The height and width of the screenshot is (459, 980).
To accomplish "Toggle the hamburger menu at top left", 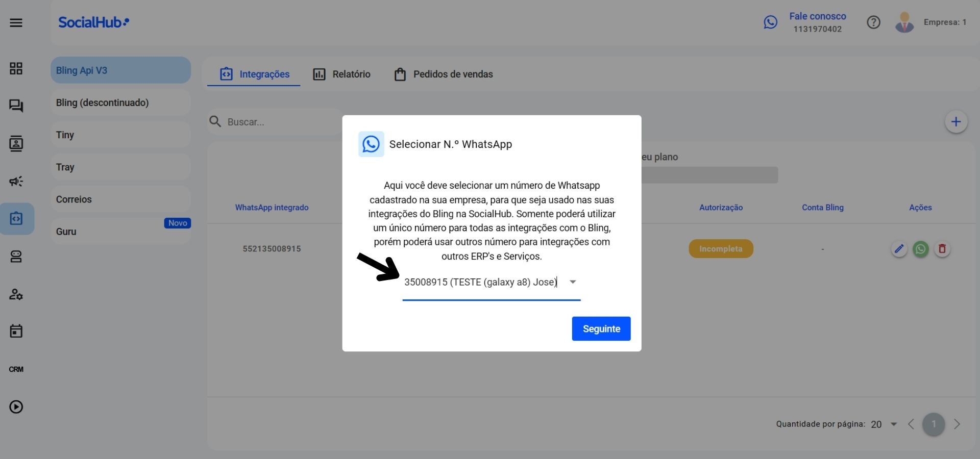I will (17, 22).
